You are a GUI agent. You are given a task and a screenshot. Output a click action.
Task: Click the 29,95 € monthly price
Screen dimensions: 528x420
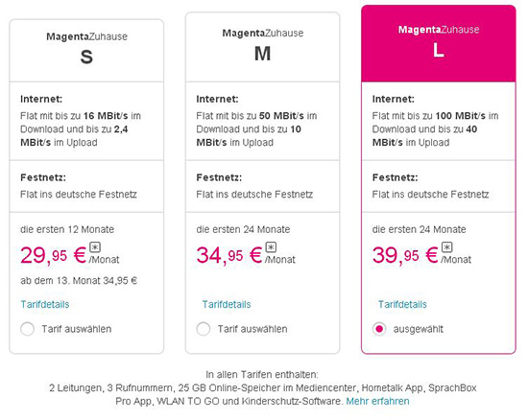point(54,255)
